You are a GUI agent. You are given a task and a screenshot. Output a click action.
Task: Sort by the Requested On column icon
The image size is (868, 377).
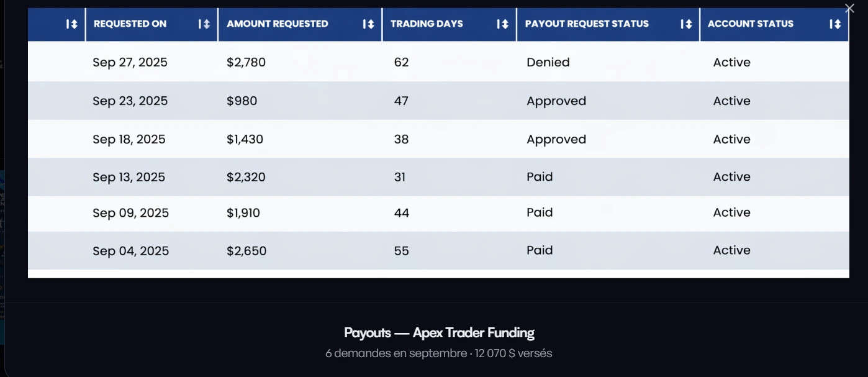tap(204, 24)
